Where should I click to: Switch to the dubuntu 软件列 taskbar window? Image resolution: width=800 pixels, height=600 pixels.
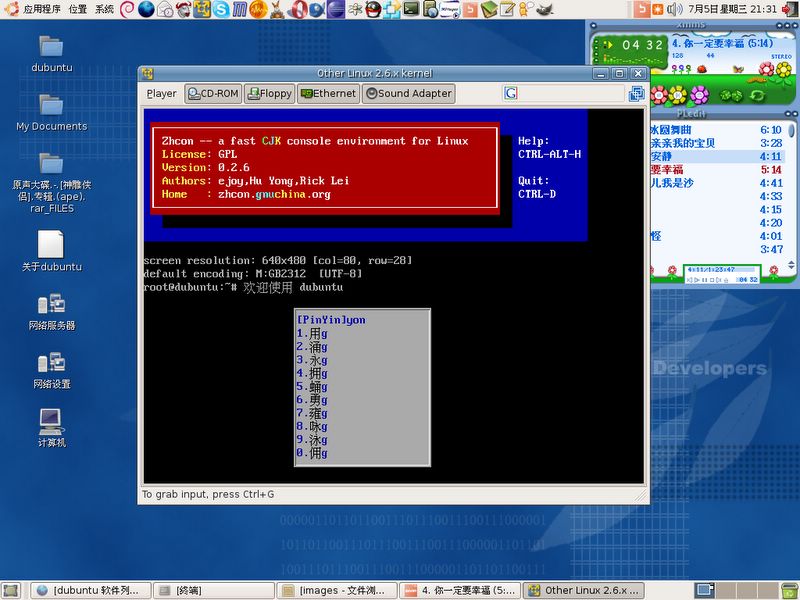pos(91,590)
